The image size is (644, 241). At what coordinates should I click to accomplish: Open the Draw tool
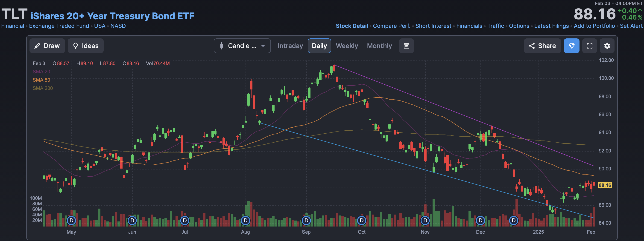point(47,46)
